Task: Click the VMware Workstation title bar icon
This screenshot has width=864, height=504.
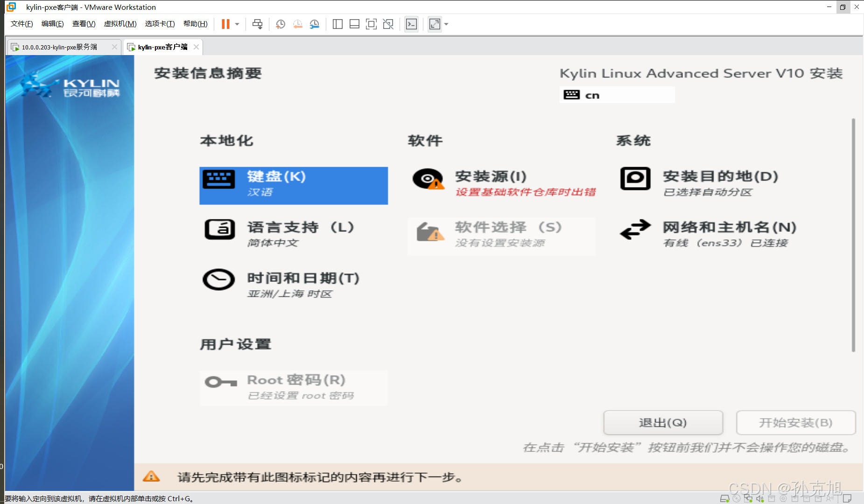Action: (x=11, y=7)
